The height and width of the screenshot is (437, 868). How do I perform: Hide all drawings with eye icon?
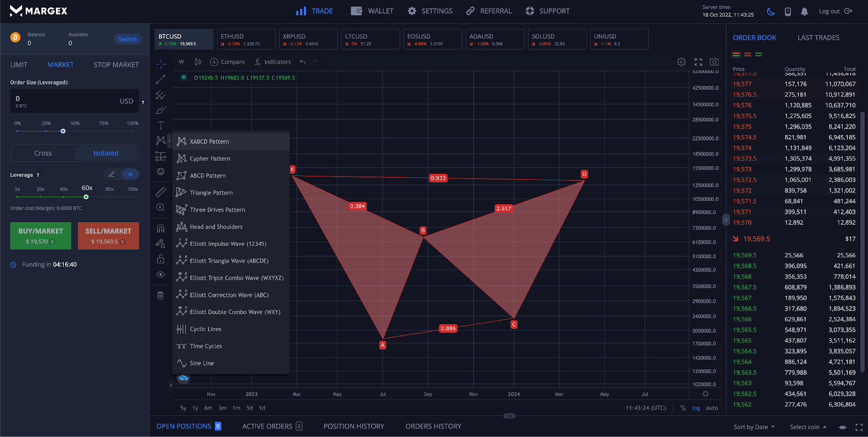click(x=161, y=275)
